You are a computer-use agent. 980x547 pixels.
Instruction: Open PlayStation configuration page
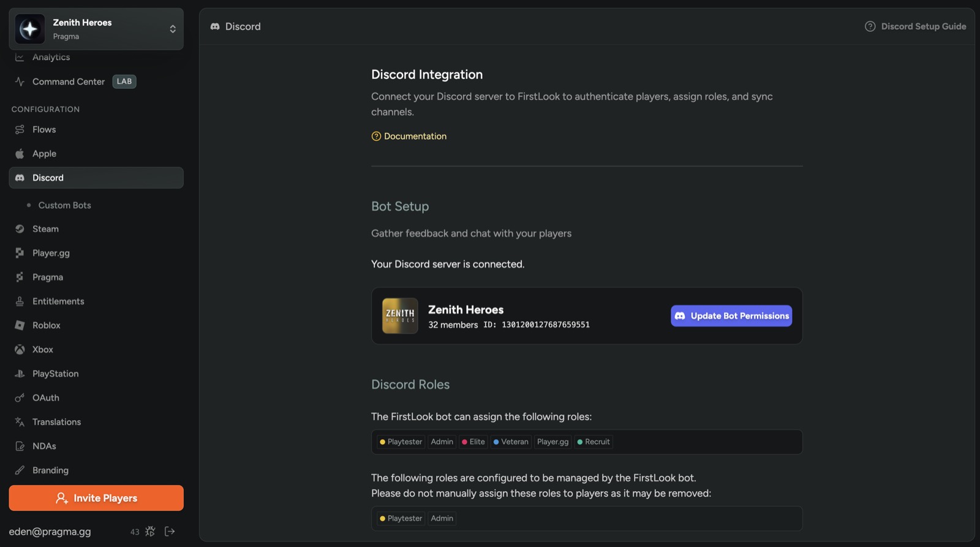pyautogui.click(x=55, y=374)
